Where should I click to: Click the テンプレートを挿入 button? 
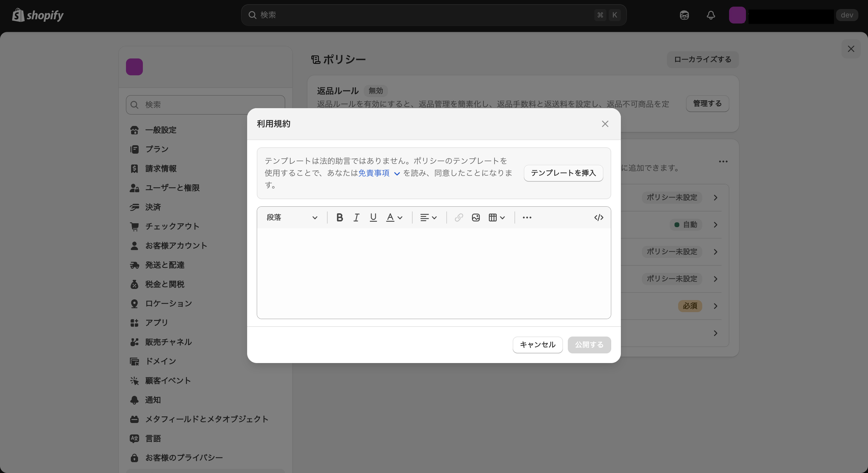coord(563,173)
